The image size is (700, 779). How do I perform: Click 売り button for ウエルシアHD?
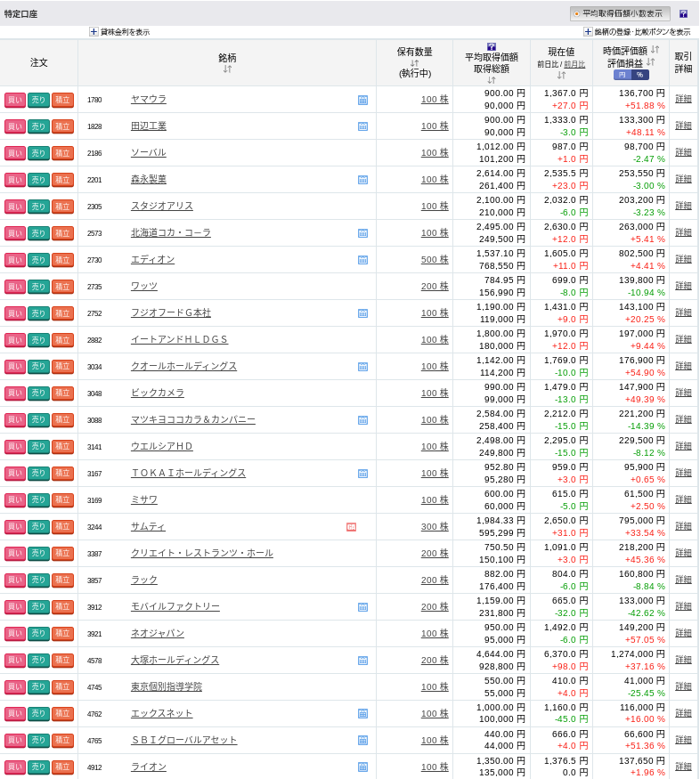click(39, 447)
